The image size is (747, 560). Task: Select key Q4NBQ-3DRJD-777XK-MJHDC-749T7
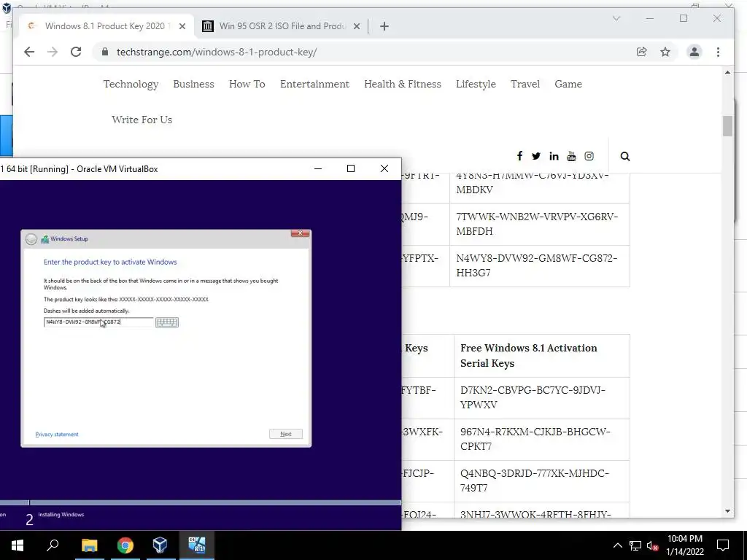pos(535,481)
